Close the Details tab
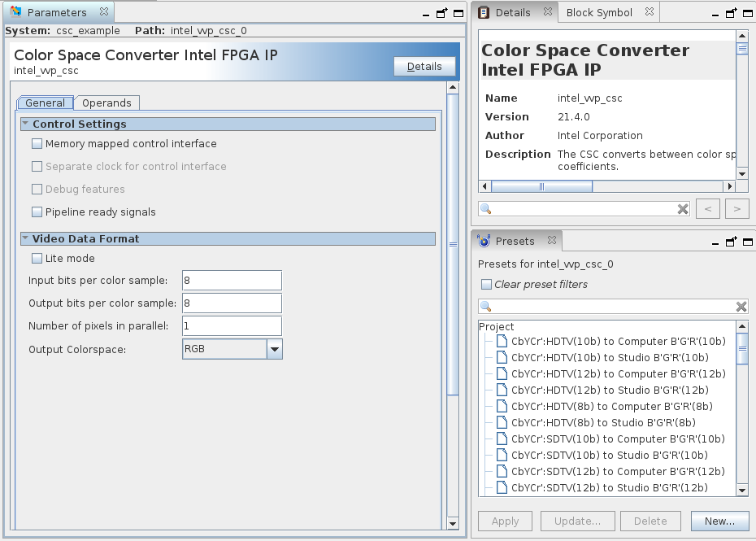This screenshot has height=541, width=756. 547,12
